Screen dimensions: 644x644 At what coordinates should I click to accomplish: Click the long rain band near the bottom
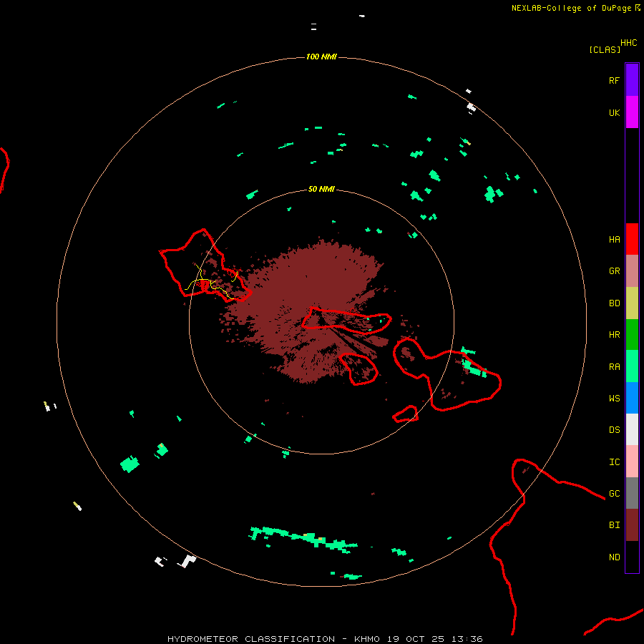[303, 539]
